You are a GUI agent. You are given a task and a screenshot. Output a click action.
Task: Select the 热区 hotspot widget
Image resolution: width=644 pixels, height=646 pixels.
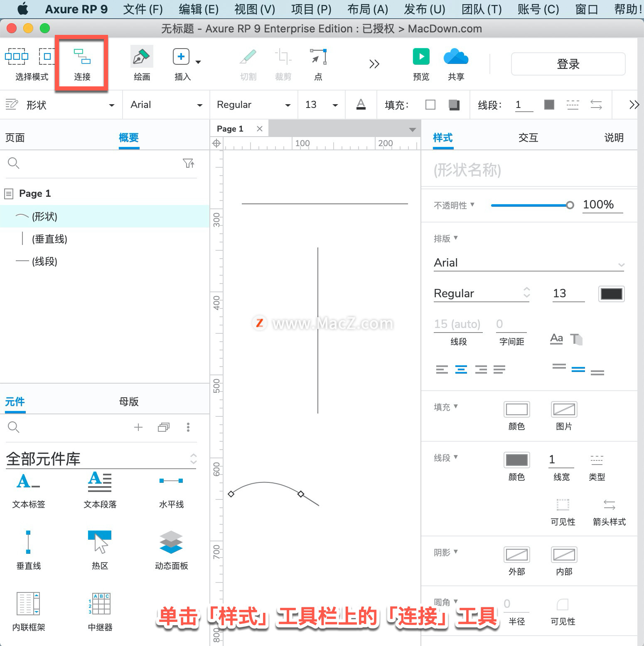coord(100,551)
